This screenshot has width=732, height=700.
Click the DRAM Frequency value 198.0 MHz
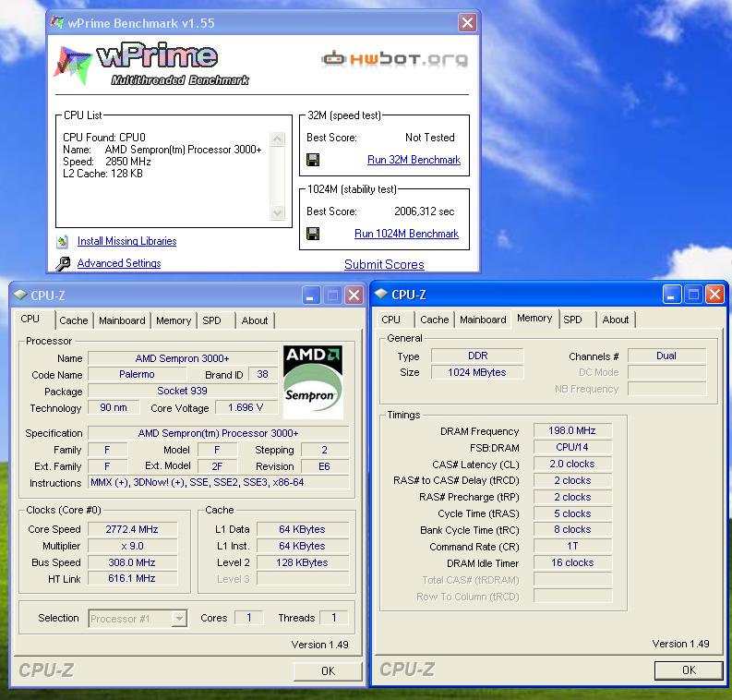[572, 430]
